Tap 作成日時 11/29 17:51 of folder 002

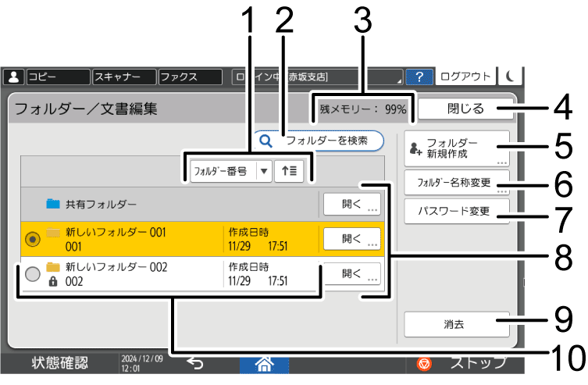[258, 274]
